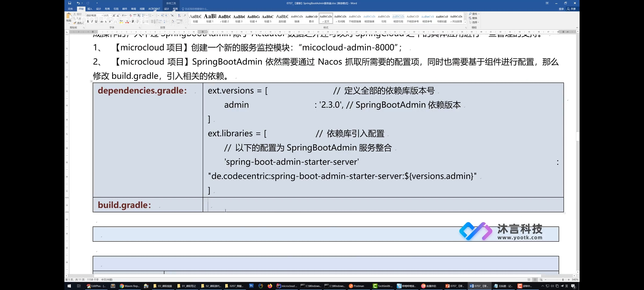Decrease font size with shrink font icon
Image resolution: width=644 pixels, height=290 pixels.
[118, 16]
